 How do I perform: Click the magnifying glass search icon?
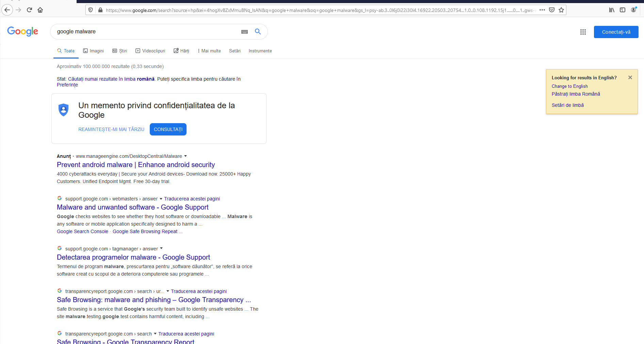[258, 32]
